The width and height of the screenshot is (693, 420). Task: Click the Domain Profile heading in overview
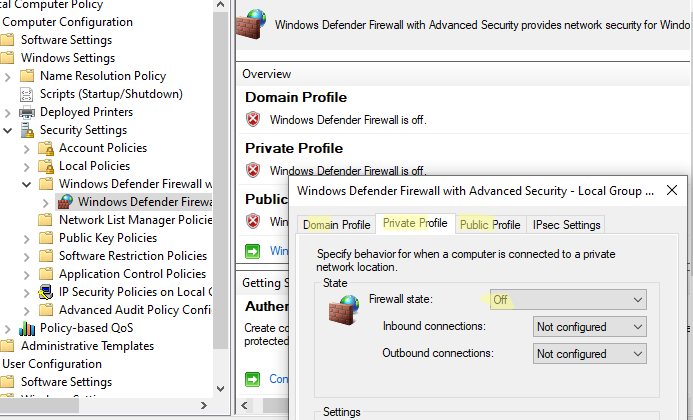[x=296, y=97]
